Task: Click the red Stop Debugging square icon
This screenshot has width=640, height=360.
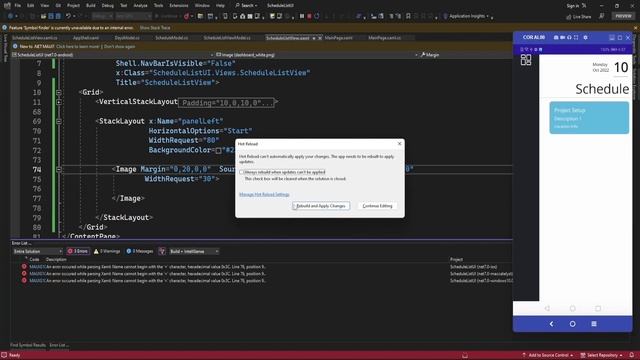Action: pos(309,16)
